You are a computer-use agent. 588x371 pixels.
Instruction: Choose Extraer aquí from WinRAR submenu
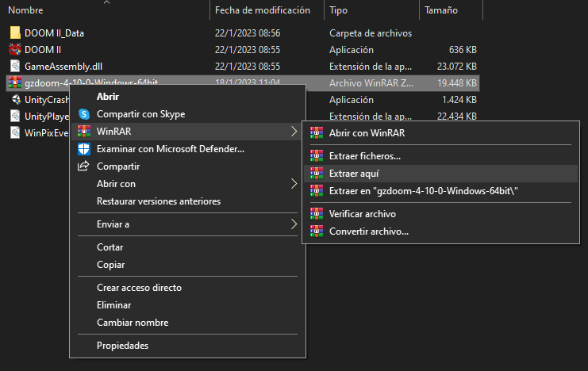355,174
